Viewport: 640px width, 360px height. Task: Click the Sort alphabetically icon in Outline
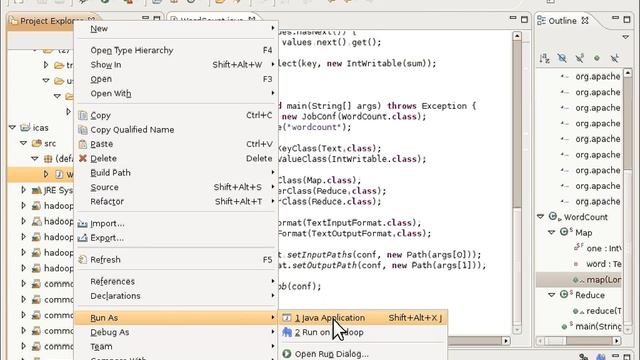tap(544, 58)
